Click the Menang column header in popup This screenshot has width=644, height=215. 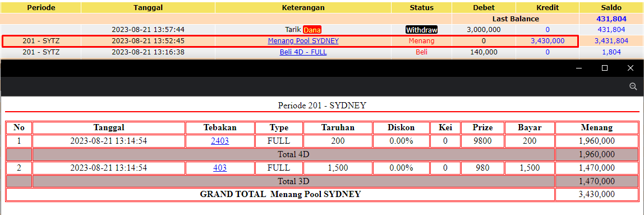pos(597,127)
